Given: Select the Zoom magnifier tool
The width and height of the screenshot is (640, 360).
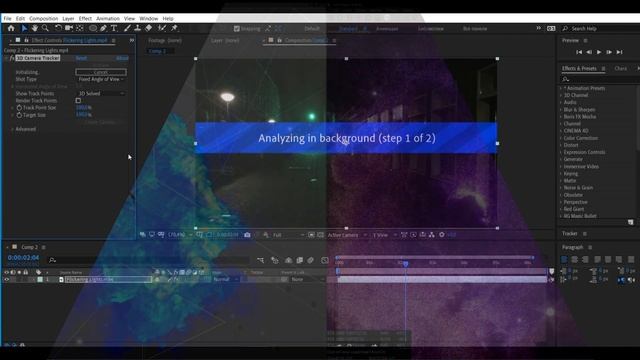Looking at the screenshot, I should click(x=45, y=28).
